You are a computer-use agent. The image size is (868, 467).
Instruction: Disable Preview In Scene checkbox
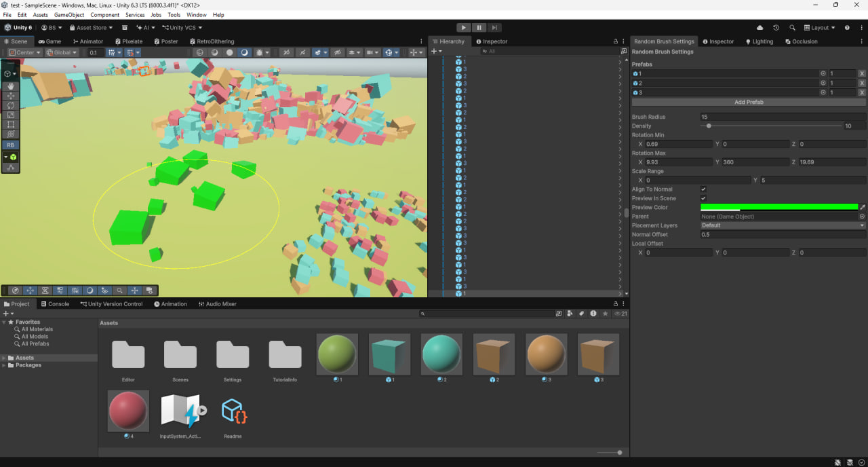[x=703, y=198]
